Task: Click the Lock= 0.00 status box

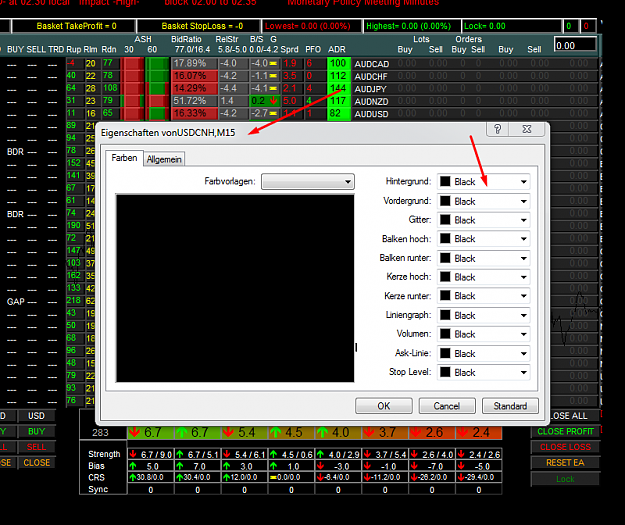Action: point(512,26)
